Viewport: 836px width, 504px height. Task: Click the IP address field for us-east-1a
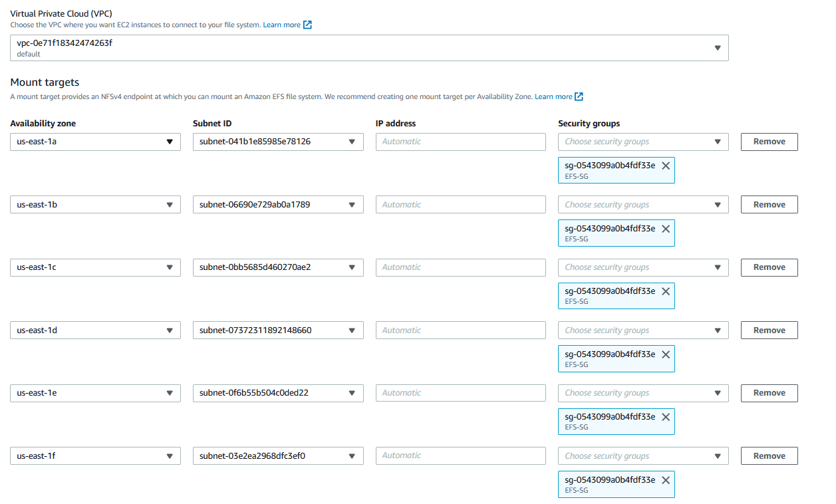coord(460,142)
